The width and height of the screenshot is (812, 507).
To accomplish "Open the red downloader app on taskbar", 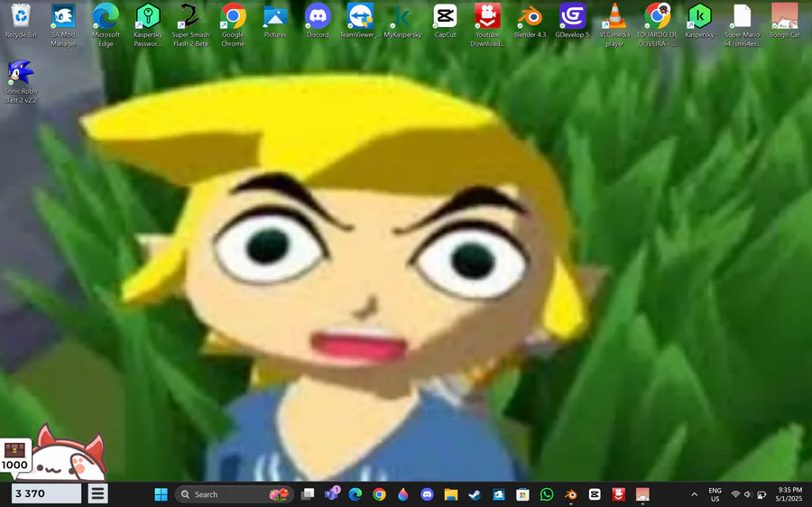I will point(618,494).
